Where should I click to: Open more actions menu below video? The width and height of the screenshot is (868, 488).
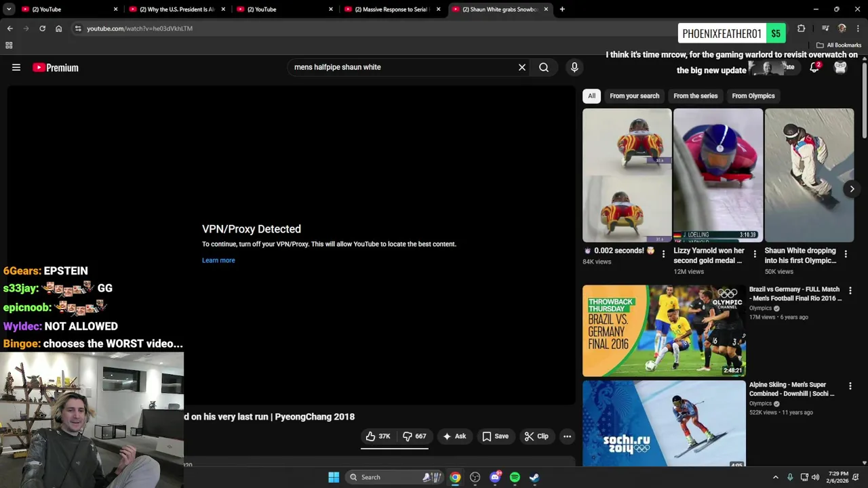coord(567,436)
